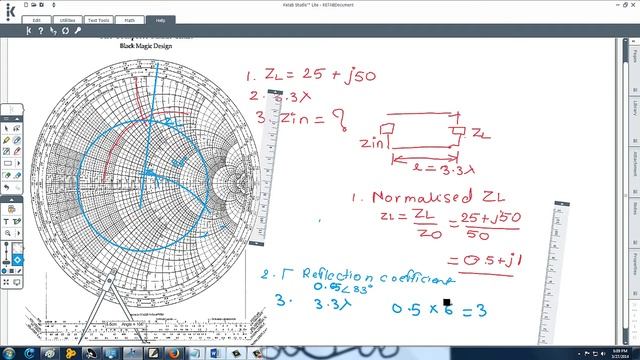Click the circular refresh/update icon
This screenshot has height=360, width=640.
[x=65, y=31]
